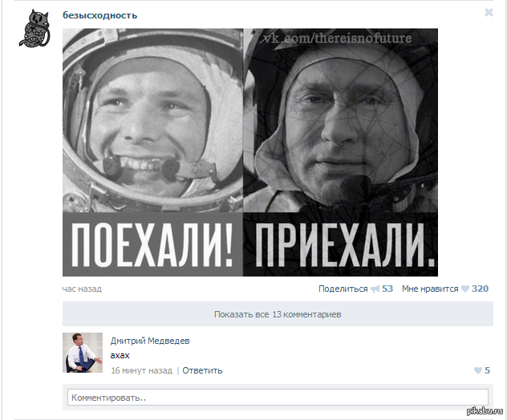Dismiss the post with the X icon
The height and width of the screenshot is (420, 507).
pyautogui.click(x=489, y=13)
